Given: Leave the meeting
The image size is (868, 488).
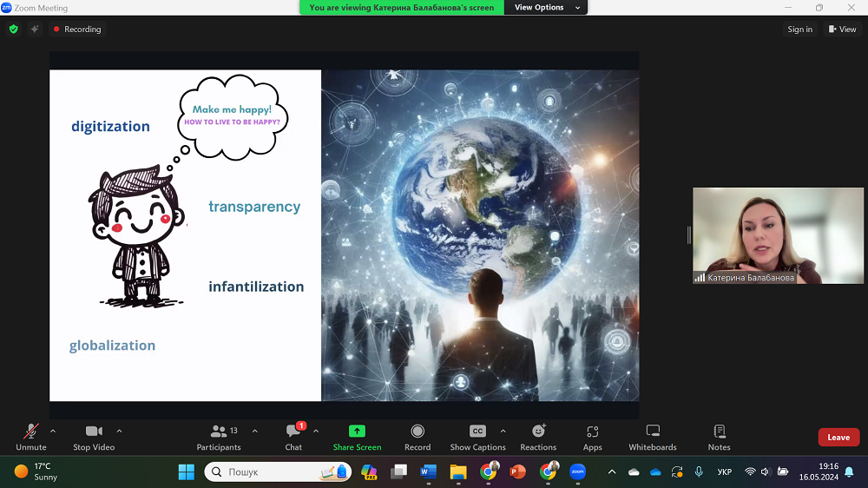Looking at the screenshot, I should tap(838, 438).
